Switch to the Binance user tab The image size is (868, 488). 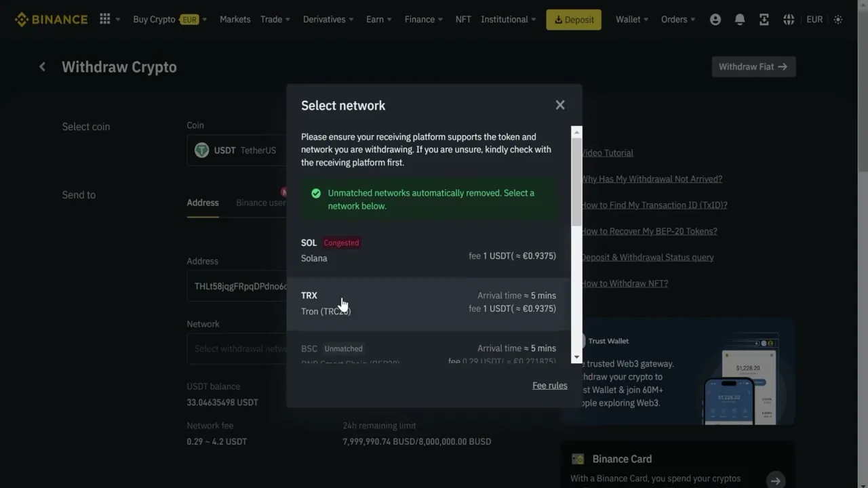pyautogui.click(x=261, y=203)
